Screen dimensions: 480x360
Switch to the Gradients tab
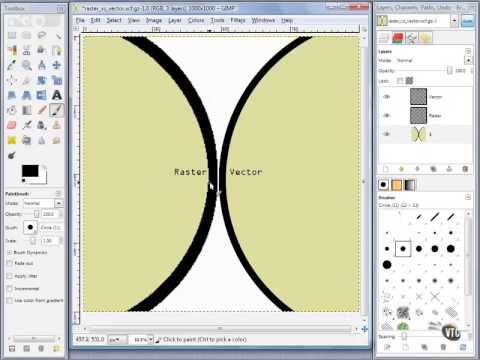click(x=409, y=185)
